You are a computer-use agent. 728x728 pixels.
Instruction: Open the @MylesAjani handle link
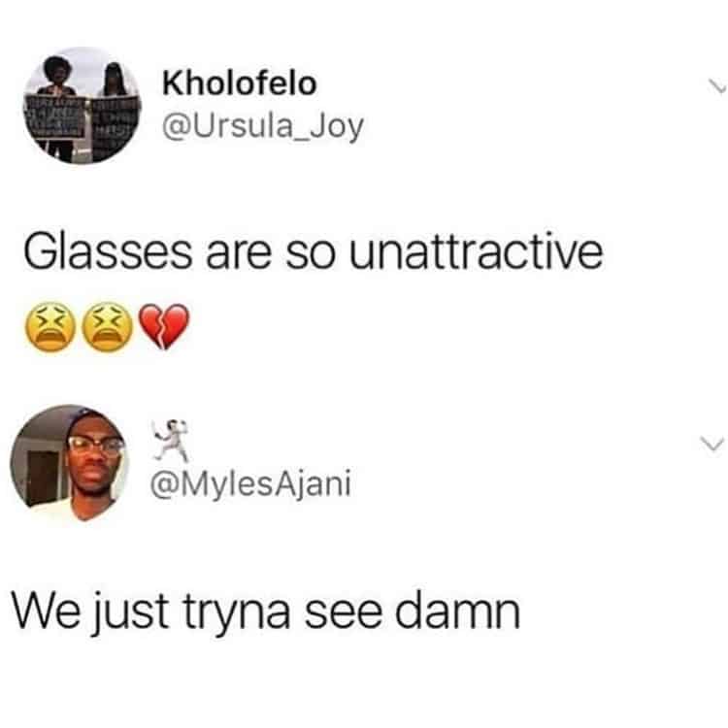(x=250, y=483)
